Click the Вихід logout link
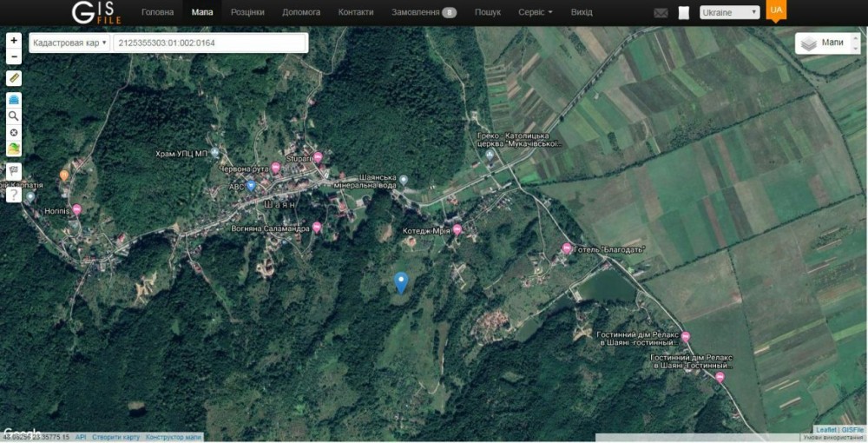Image resolution: width=868 pixels, height=443 pixels. 582,12
